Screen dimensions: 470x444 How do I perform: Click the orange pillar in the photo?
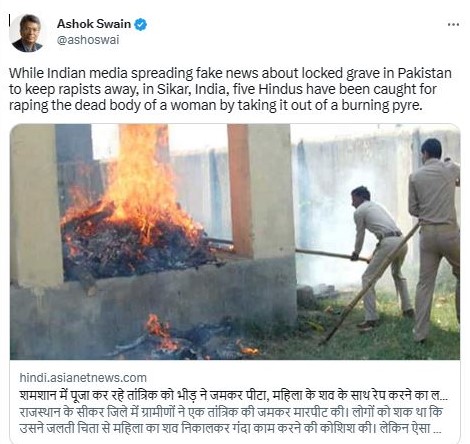240,190
